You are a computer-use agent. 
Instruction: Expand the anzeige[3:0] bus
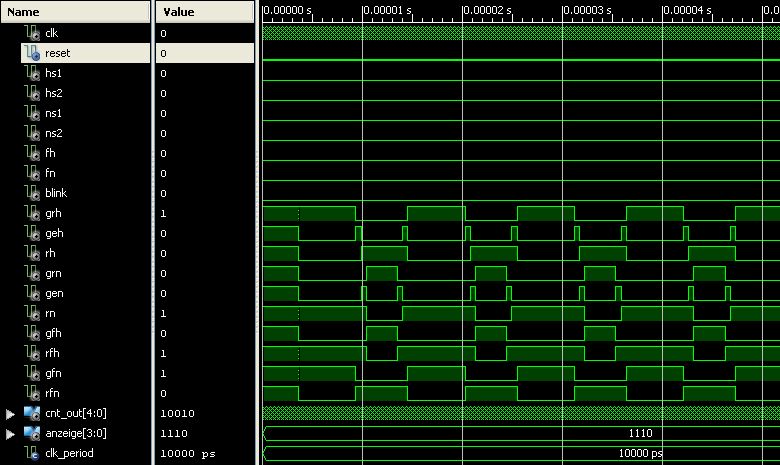tap(11, 433)
